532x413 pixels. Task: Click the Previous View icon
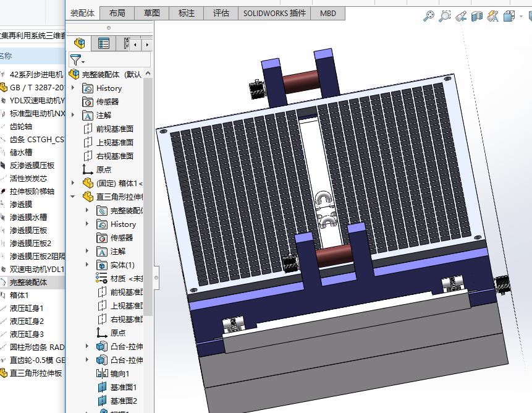tap(460, 17)
